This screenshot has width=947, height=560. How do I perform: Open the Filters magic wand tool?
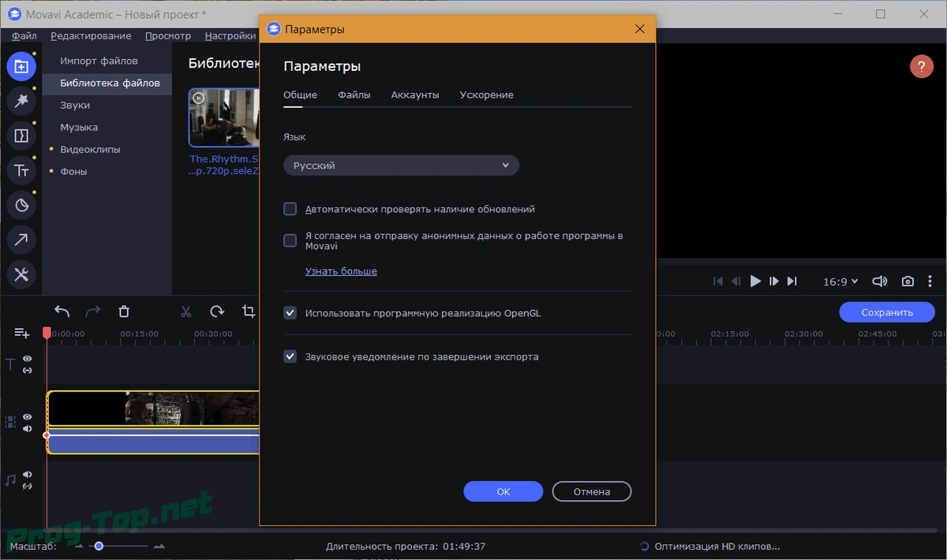(x=21, y=100)
